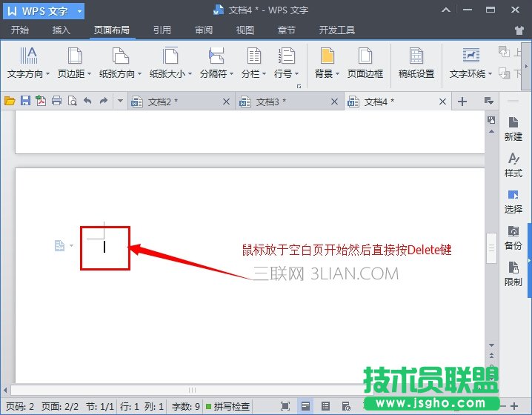Open the 文字方向 text direction tool
This screenshot has height=415, width=532.
pyautogui.click(x=28, y=63)
